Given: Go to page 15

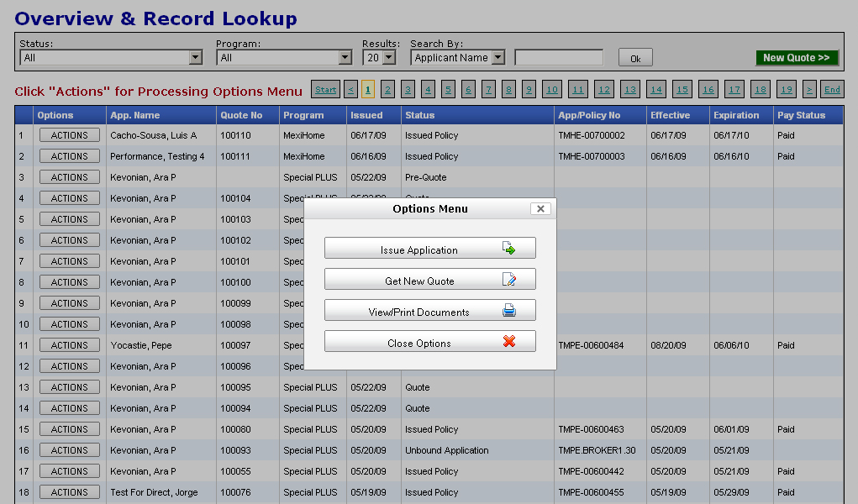Looking at the screenshot, I should click(x=682, y=90).
